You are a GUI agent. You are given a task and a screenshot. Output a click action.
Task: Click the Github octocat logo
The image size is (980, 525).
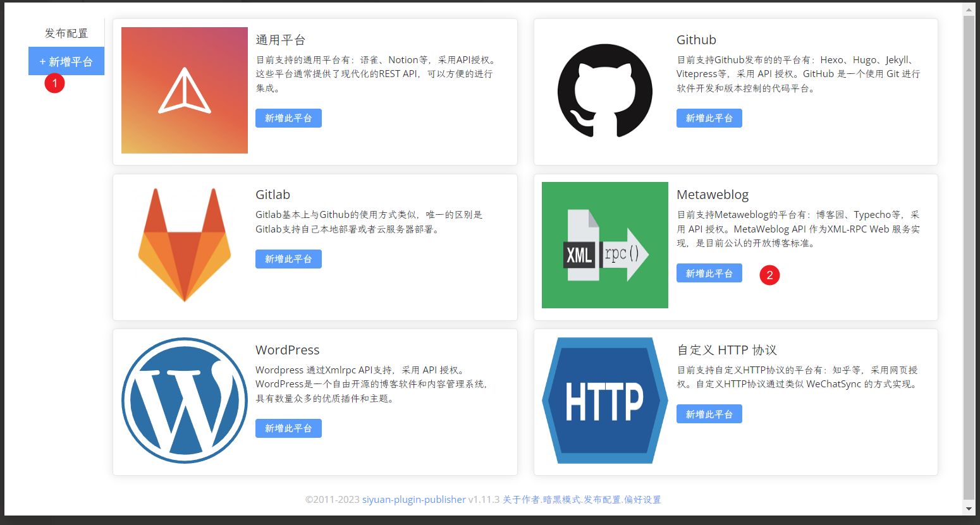tap(605, 90)
